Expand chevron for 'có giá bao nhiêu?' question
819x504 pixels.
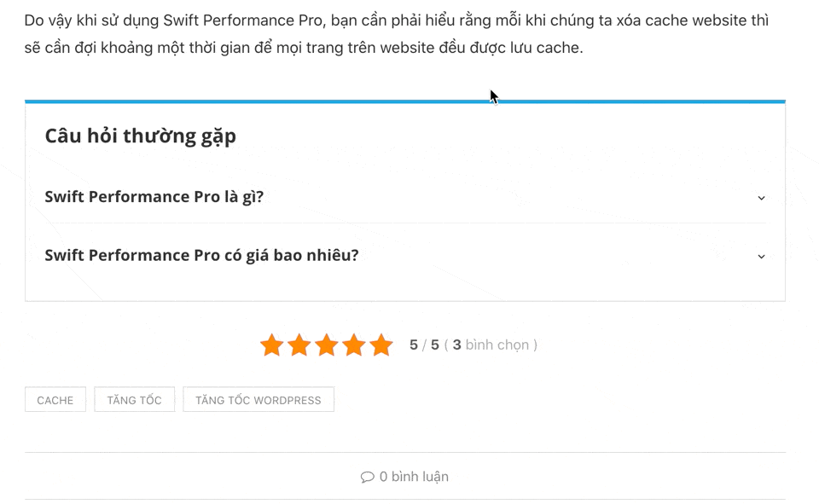761,256
